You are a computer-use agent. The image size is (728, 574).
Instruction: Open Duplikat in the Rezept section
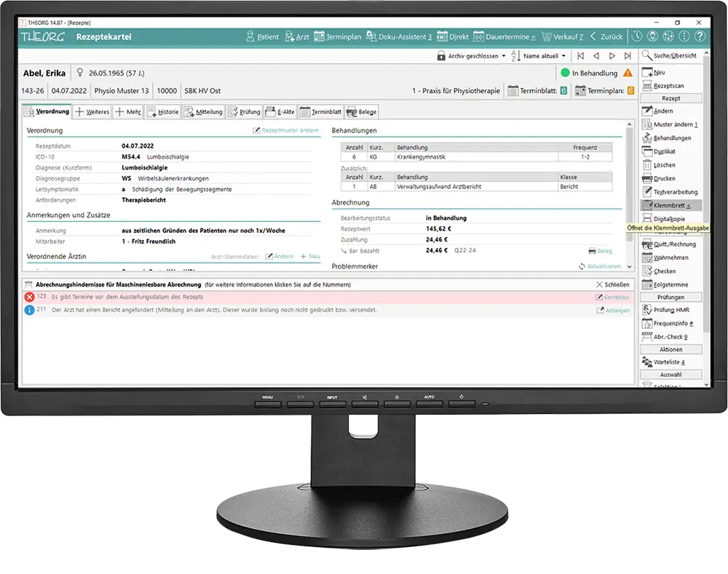[664, 151]
